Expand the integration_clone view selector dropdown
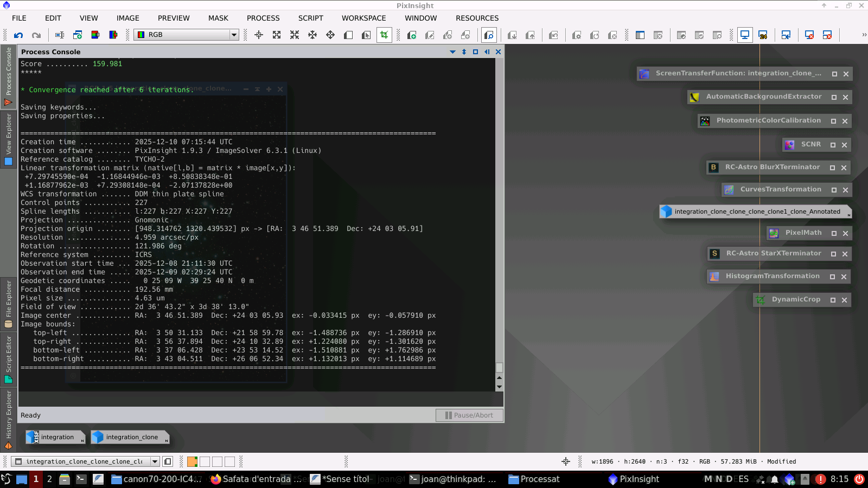868x488 pixels. pyautogui.click(x=155, y=461)
